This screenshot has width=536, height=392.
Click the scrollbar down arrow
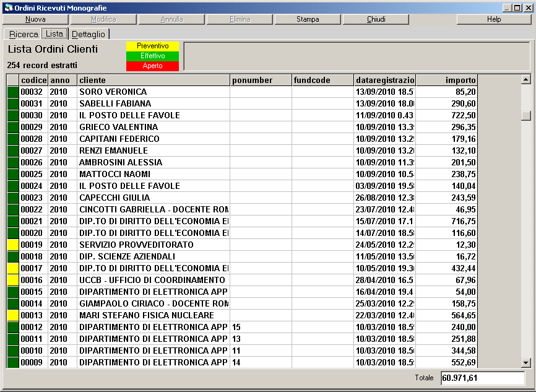(x=526, y=363)
